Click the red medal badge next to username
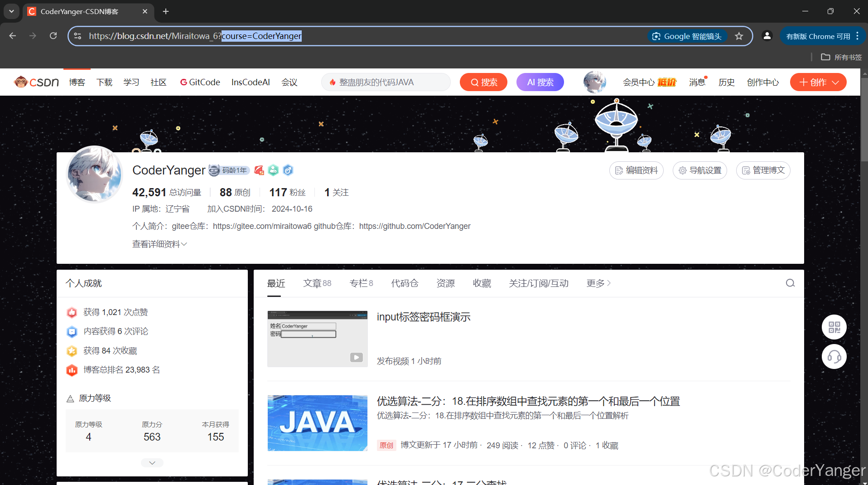Screen dimensions: 868x485 point(259,170)
